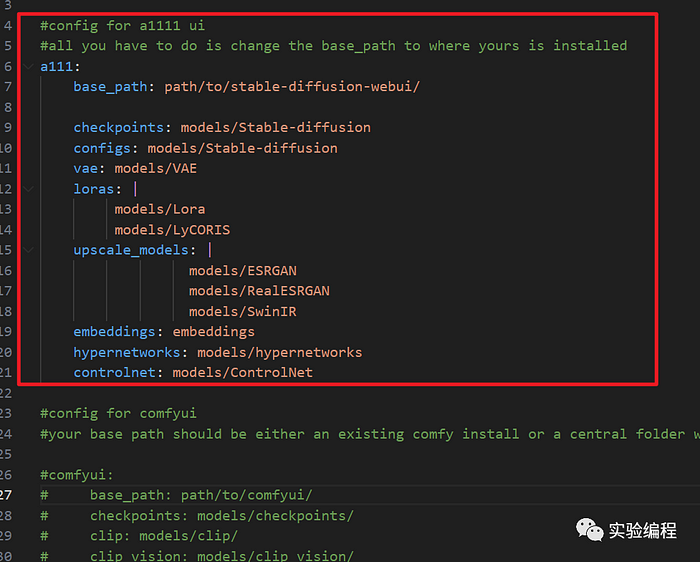Click the commented '#comfyui:' line
Screen dimensions: 700x562
click(x=77, y=475)
